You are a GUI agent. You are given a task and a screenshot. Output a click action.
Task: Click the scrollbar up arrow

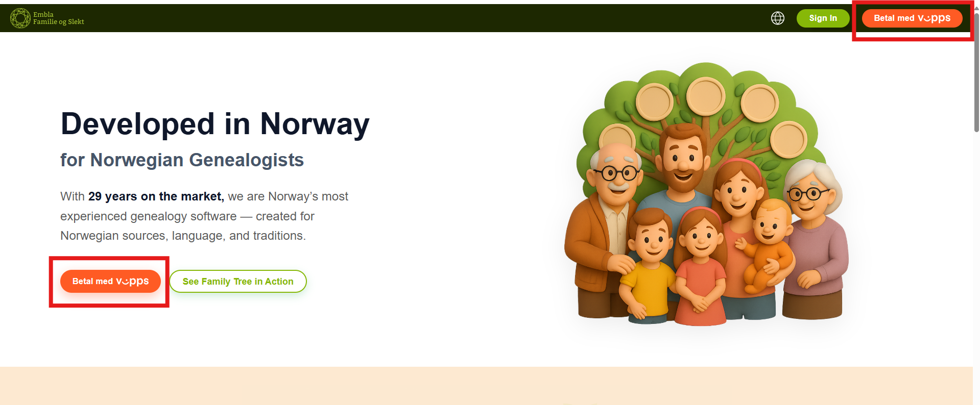tap(976, 8)
